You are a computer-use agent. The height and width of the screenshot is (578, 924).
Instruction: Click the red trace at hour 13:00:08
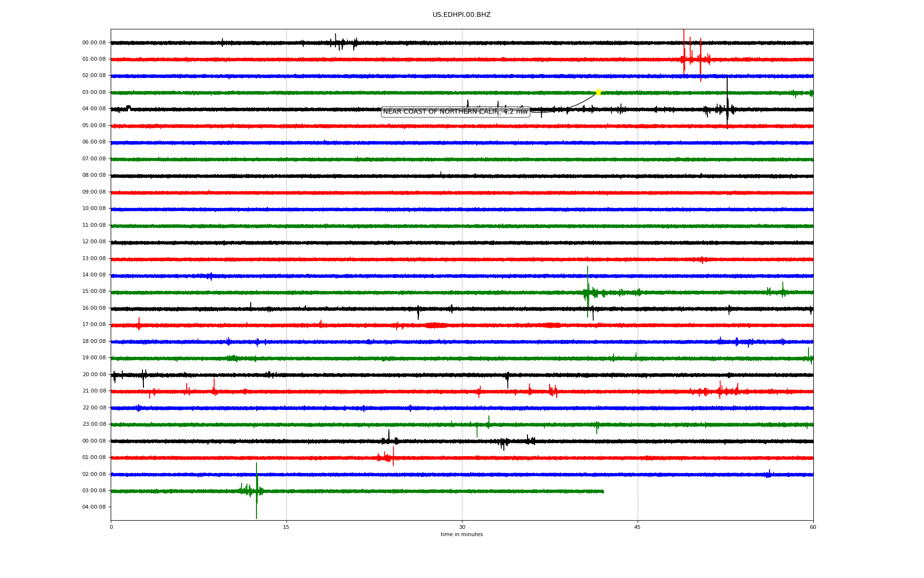click(462, 259)
